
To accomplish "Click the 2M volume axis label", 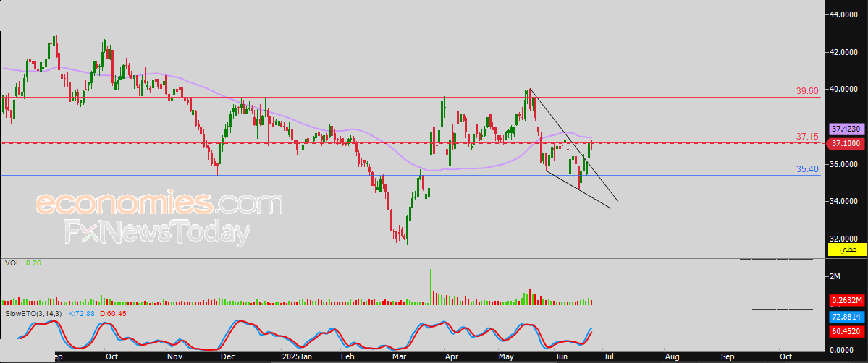I will tap(836, 276).
